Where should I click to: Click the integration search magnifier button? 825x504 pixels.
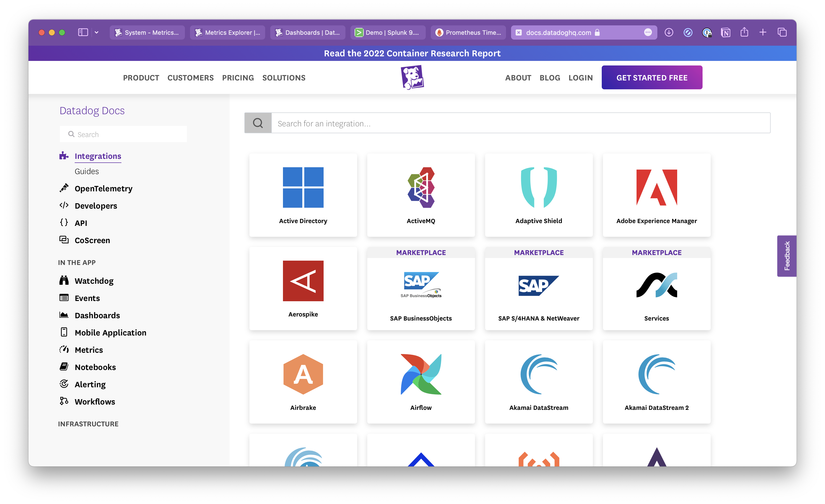click(258, 123)
